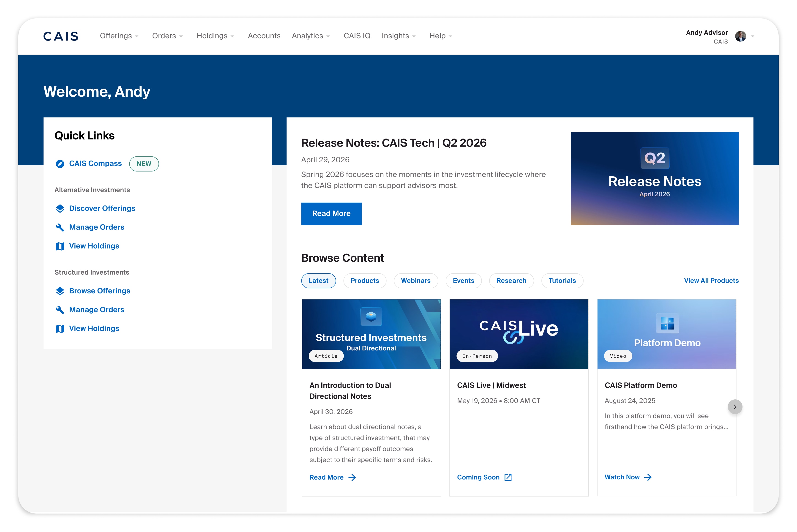Select the Products content filter
The width and height of the screenshot is (797, 532).
365,281
